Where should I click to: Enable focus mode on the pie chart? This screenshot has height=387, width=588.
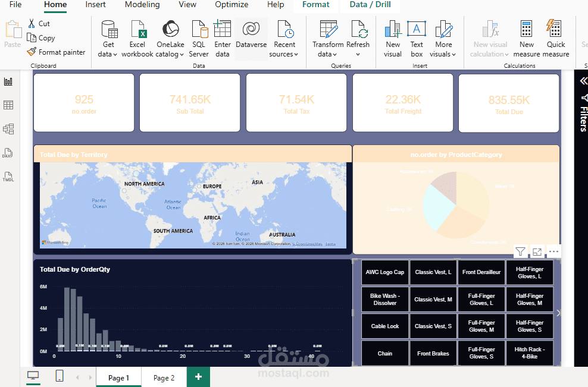pyautogui.click(x=537, y=251)
